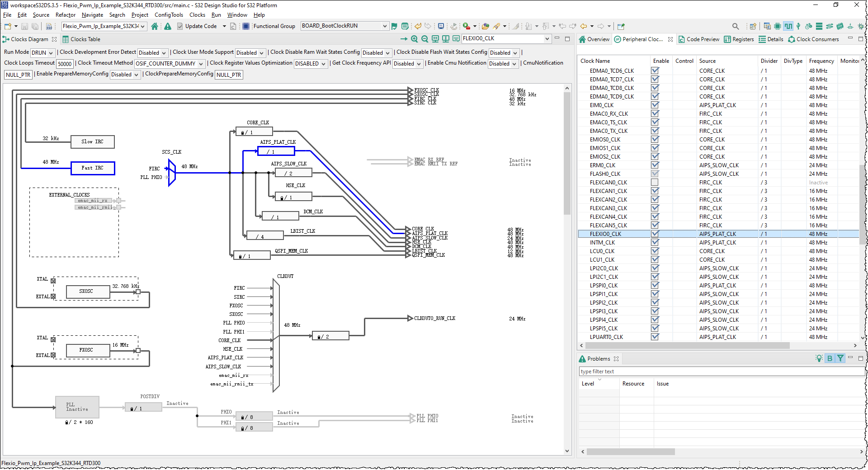Click the warning triangle validation icon
This screenshot has width=868, height=470.
point(168,26)
